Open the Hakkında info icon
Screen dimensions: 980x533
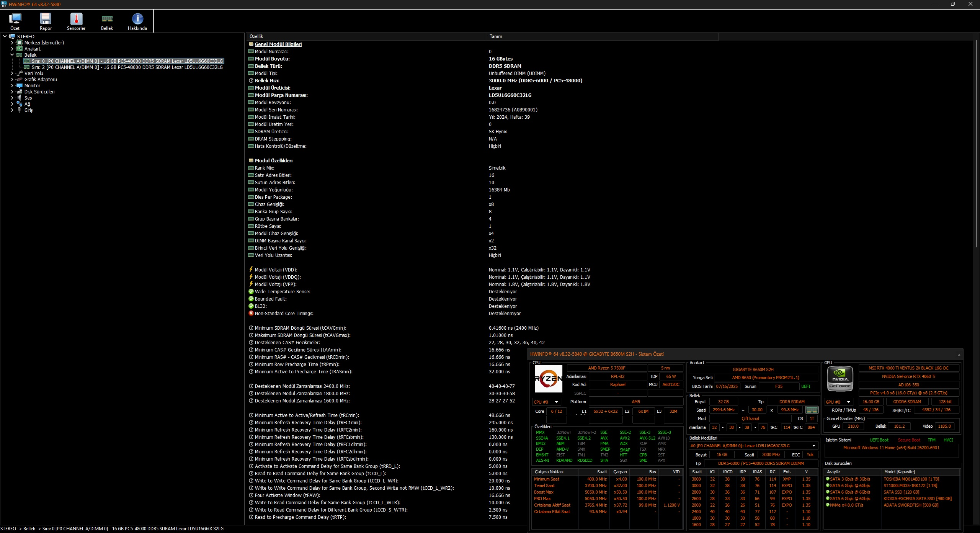tap(137, 21)
